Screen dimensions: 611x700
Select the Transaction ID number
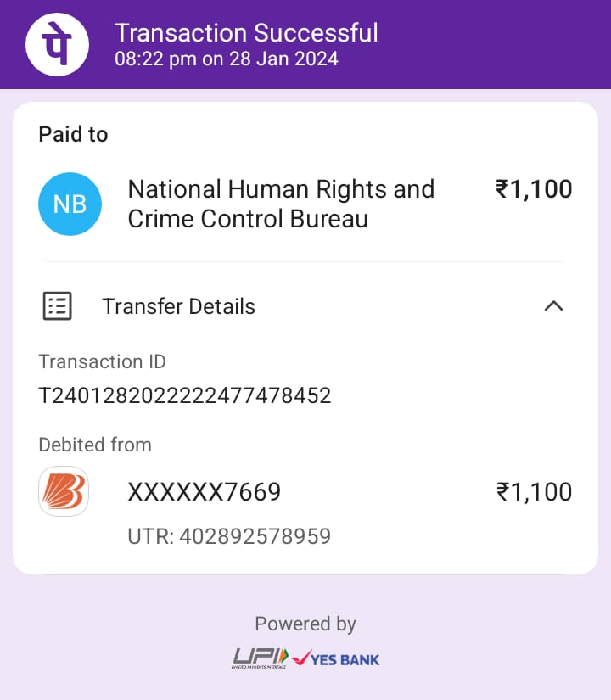184,395
